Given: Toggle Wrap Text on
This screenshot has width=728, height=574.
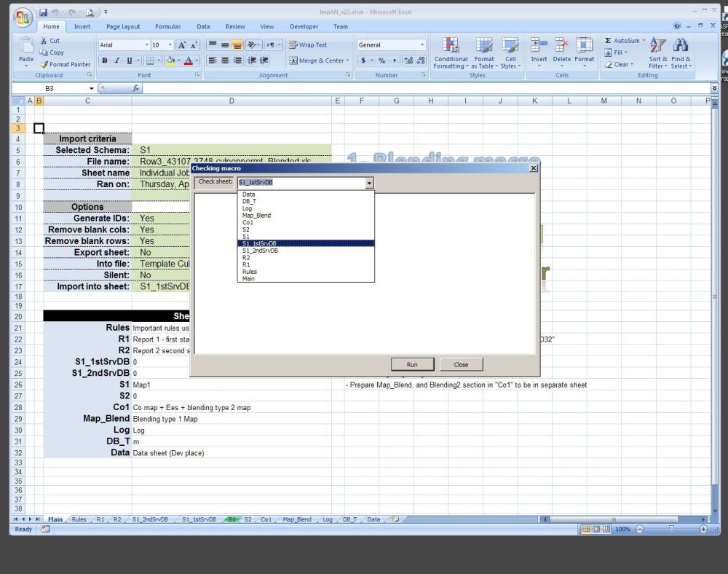Looking at the screenshot, I should (x=307, y=44).
